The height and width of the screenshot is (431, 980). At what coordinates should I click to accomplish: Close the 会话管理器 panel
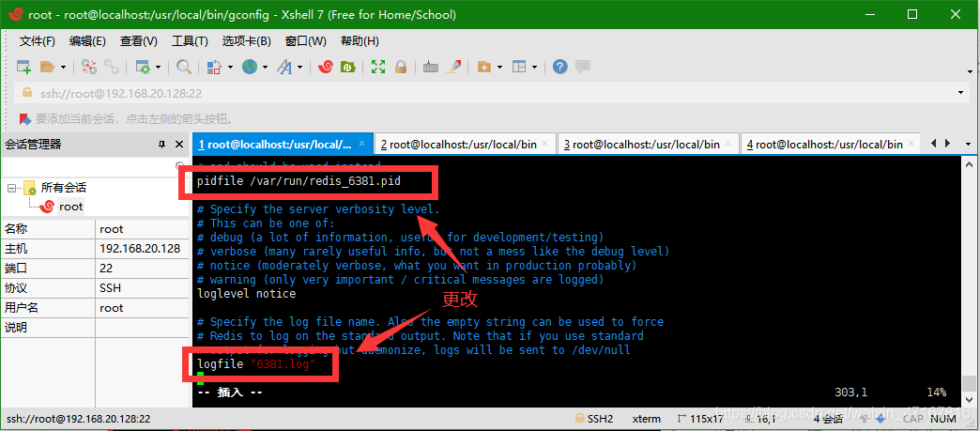point(179,145)
